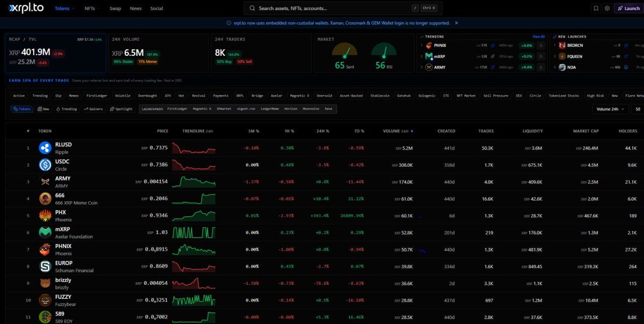Select the LedgerMeme launchpad tab
The width and height of the screenshot is (644, 324).
(x=270, y=109)
